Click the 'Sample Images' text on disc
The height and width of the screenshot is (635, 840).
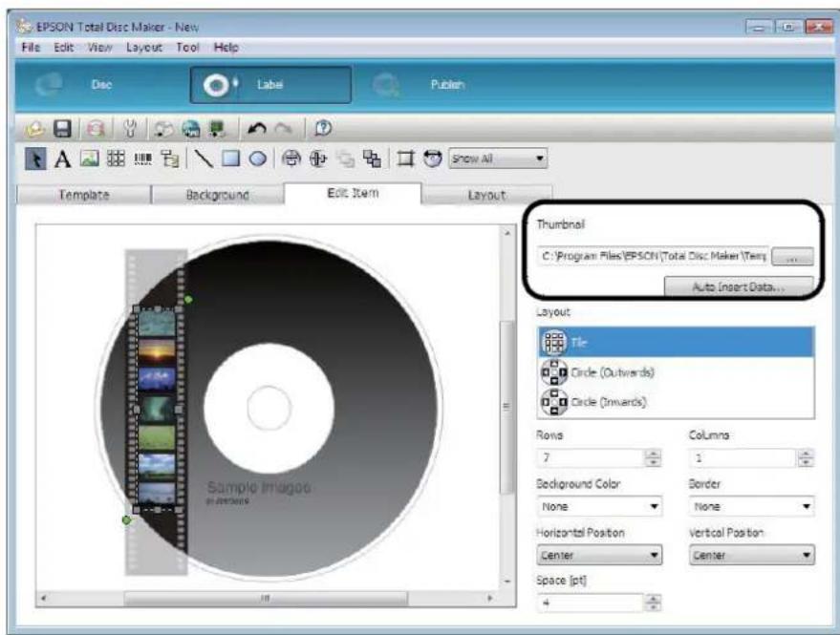[x=259, y=487]
